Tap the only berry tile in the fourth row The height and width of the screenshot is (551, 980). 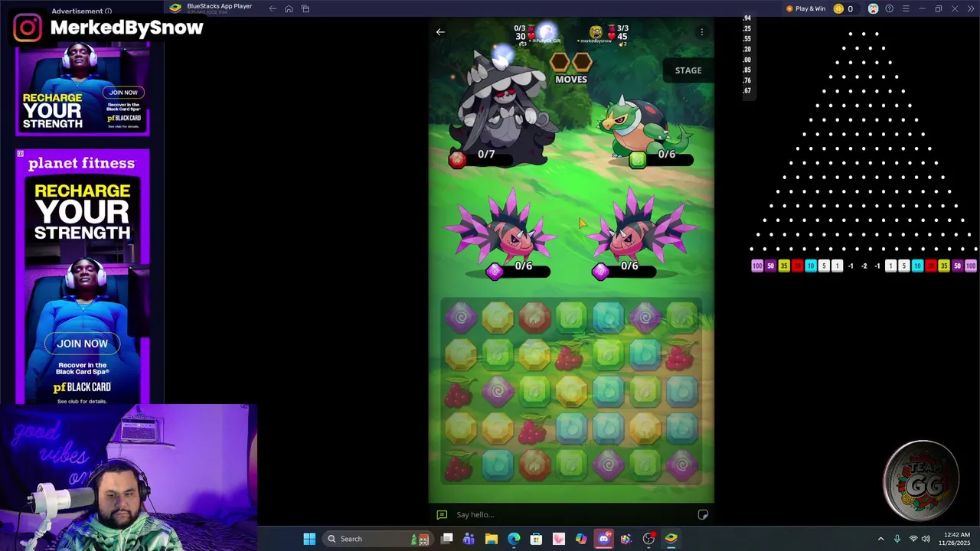point(534,429)
